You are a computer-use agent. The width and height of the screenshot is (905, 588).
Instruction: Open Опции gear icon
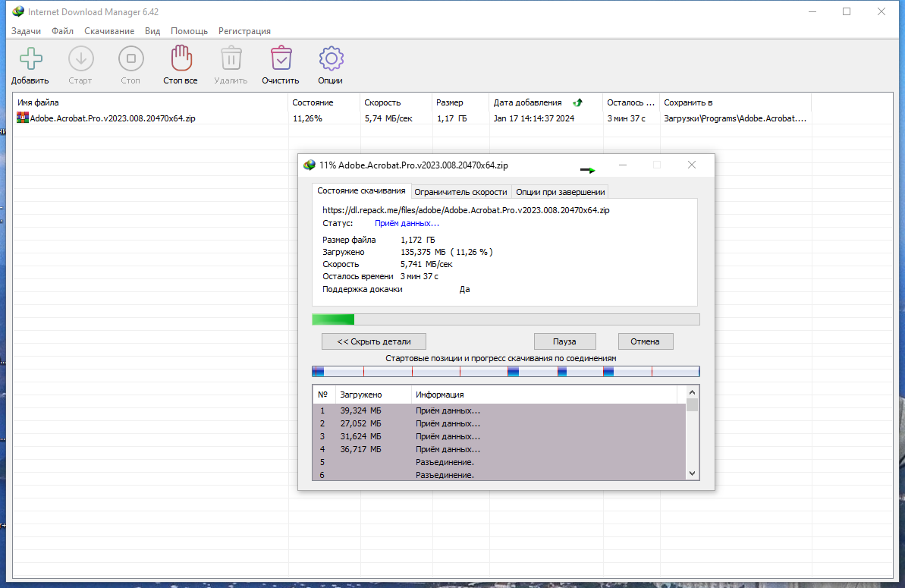pyautogui.click(x=331, y=58)
